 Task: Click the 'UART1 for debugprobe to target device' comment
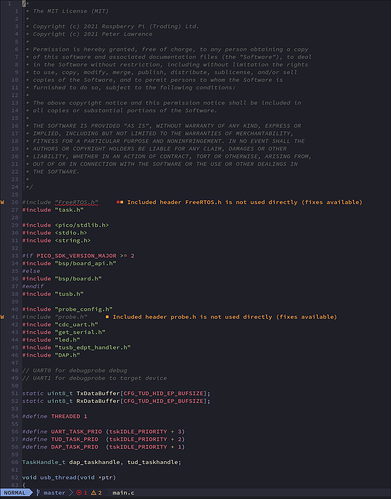click(95, 378)
